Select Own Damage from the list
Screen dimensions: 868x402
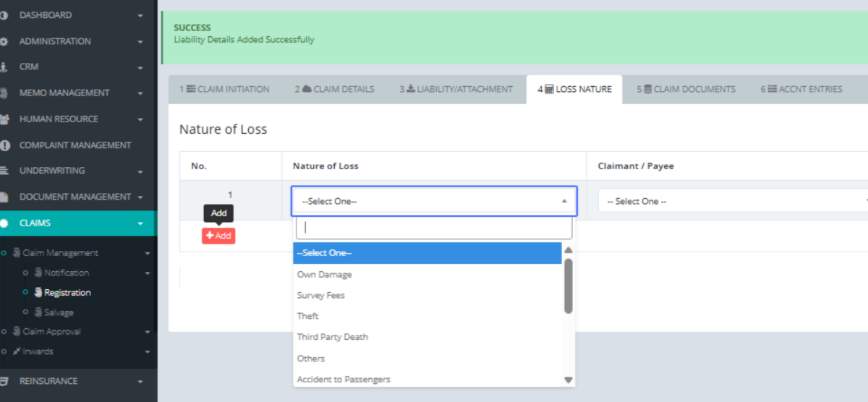coord(325,275)
